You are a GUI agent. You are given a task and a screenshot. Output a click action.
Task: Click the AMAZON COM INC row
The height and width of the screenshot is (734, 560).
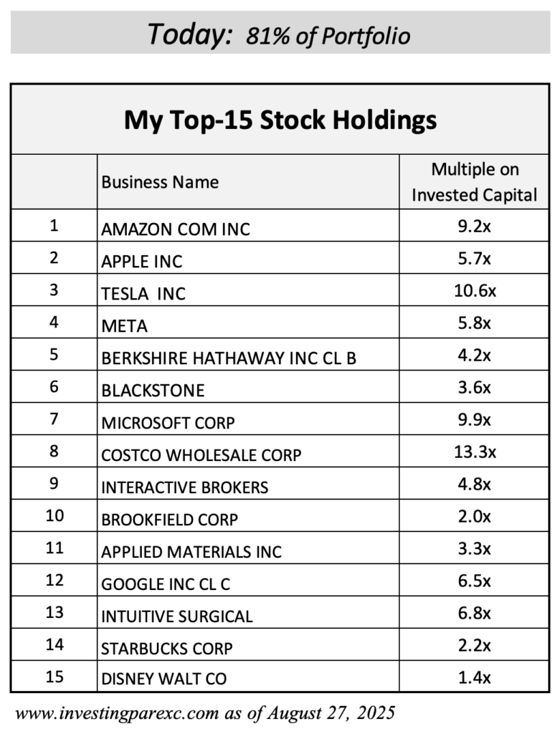(x=280, y=226)
